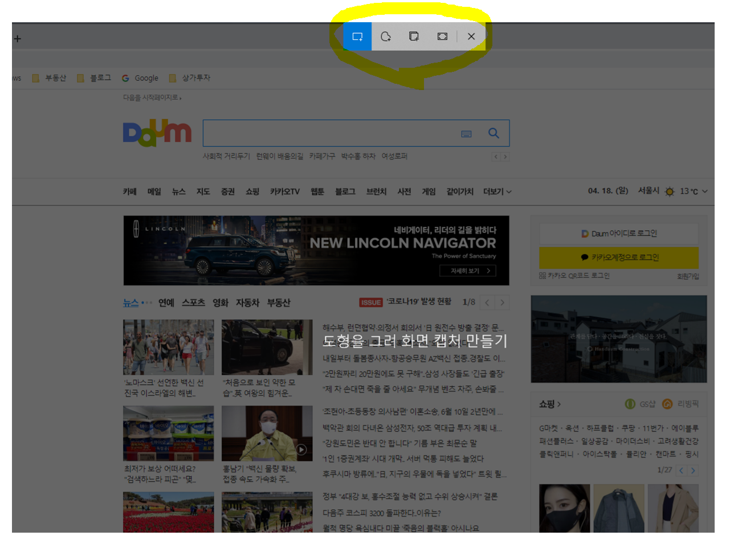This screenshot has width=738, height=560.
Task: Select the window snip mode
Action: click(x=414, y=36)
